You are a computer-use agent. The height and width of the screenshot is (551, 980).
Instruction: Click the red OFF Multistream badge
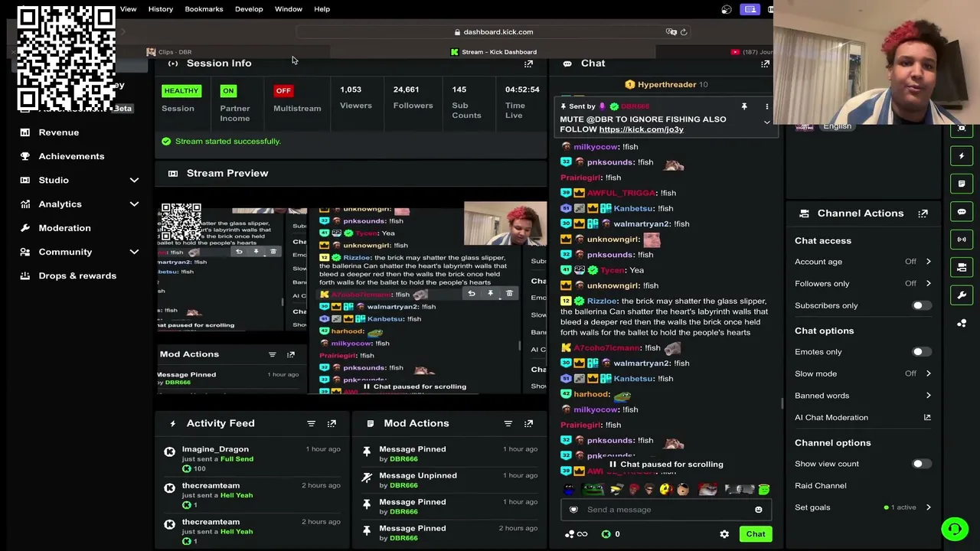tap(283, 91)
